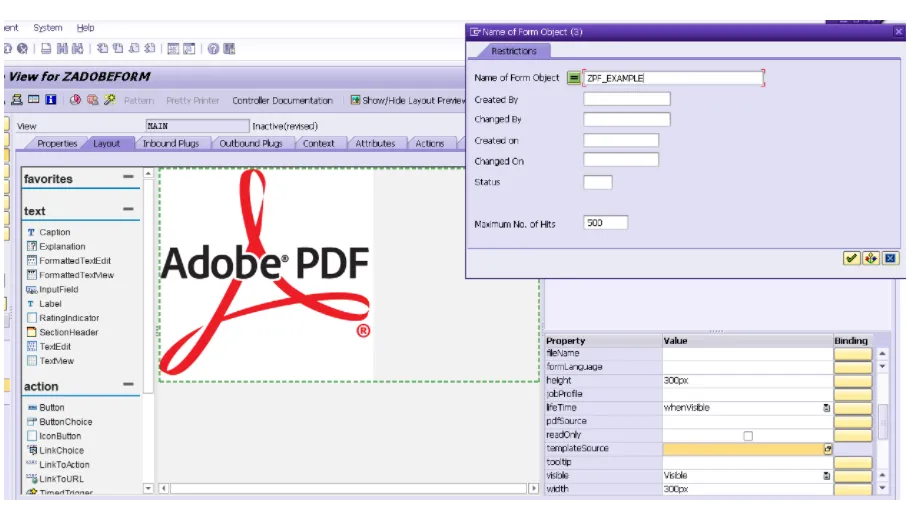This screenshot has height=505, width=907.
Task: Toggle the readOnly property checkbox
Action: click(x=748, y=436)
